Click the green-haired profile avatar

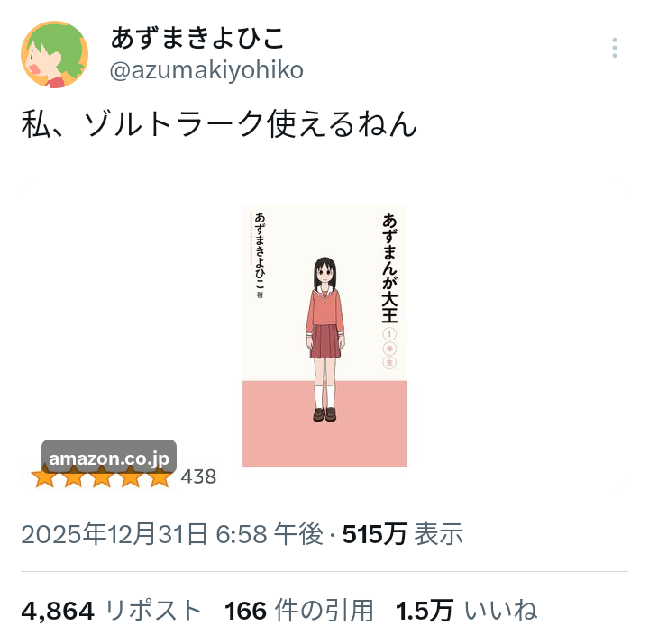click(x=55, y=54)
